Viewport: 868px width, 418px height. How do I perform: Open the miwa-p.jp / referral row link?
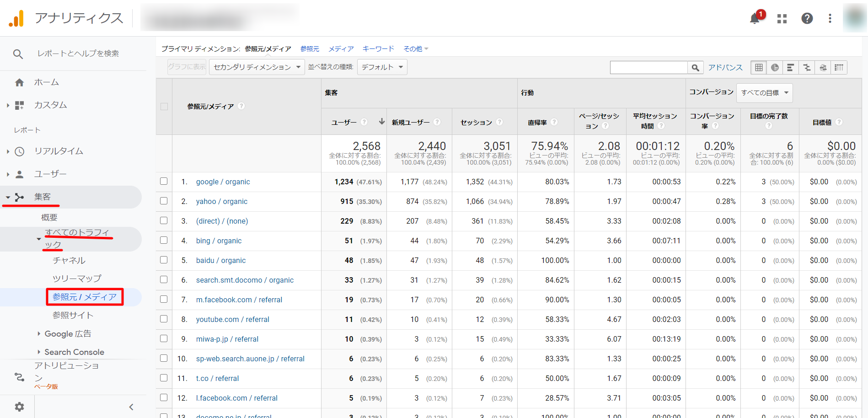(227, 339)
